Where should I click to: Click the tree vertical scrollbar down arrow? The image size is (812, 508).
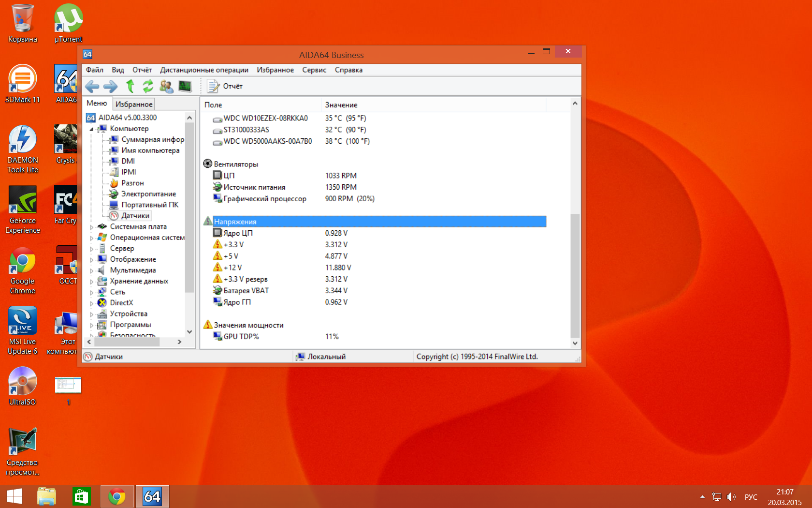pyautogui.click(x=189, y=332)
